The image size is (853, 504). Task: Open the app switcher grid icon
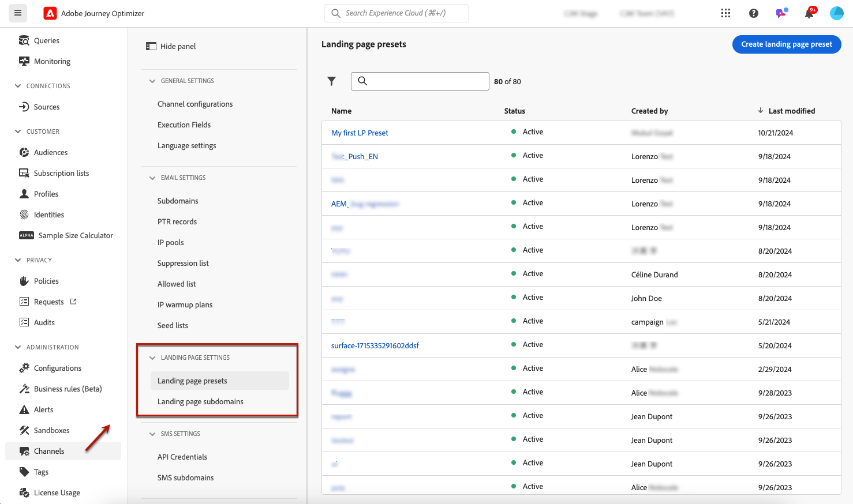click(725, 13)
